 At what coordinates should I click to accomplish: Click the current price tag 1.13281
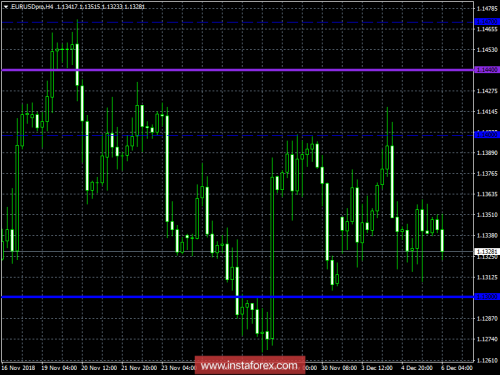tap(487, 251)
